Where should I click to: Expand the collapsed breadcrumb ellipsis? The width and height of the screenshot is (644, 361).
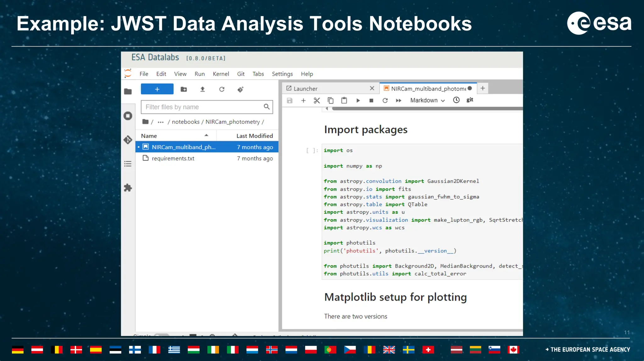[x=161, y=122]
